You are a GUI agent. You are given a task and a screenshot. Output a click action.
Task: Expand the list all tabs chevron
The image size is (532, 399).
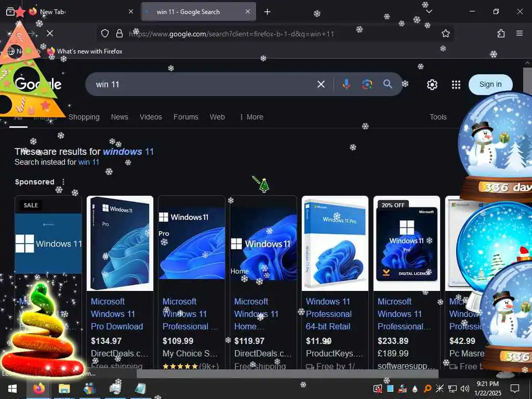click(429, 12)
